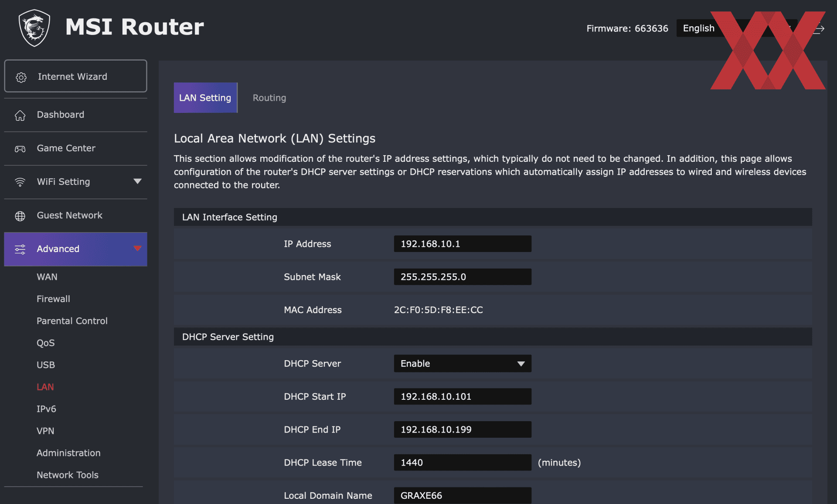Click the MSI Router title
Viewport: 837px width, 504px height.
(135, 27)
